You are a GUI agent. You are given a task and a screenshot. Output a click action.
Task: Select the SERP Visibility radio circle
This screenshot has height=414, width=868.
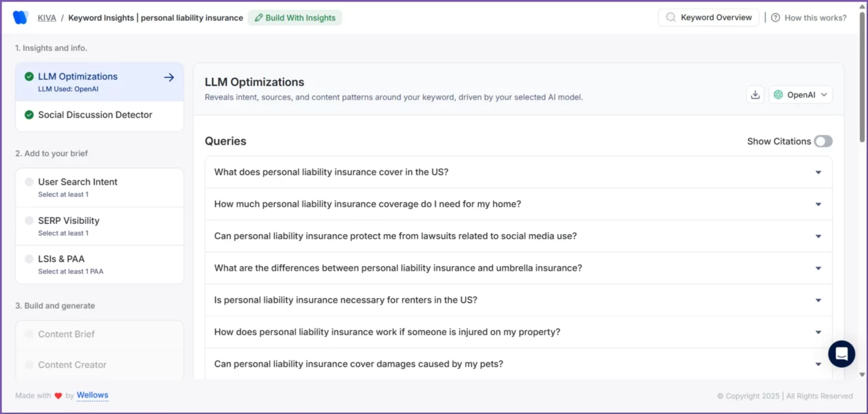pyautogui.click(x=29, y=221)
